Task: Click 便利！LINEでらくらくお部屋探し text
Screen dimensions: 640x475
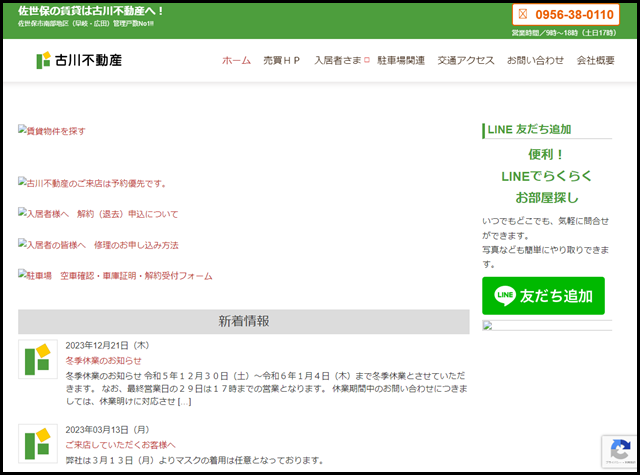Action: pos(547,176)
